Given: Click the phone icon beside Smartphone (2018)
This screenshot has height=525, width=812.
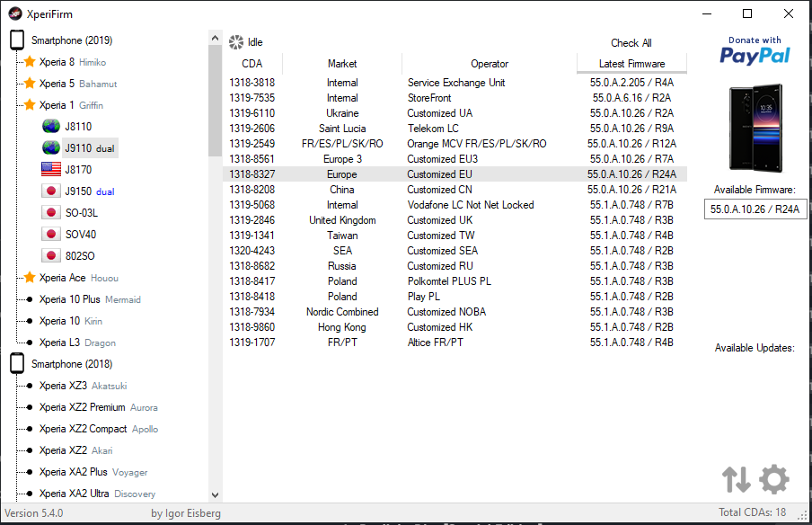Looking at the screenshot, I should point(17,363).
